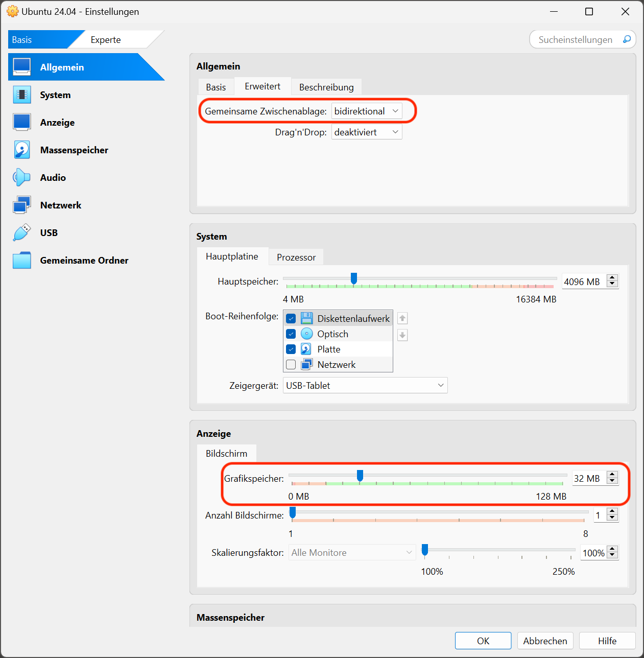Image resolution: width=644 pixels, height=658 pixels.
Task: Decrease Hauptspeicher with down spinner
Action: [612, 285]
